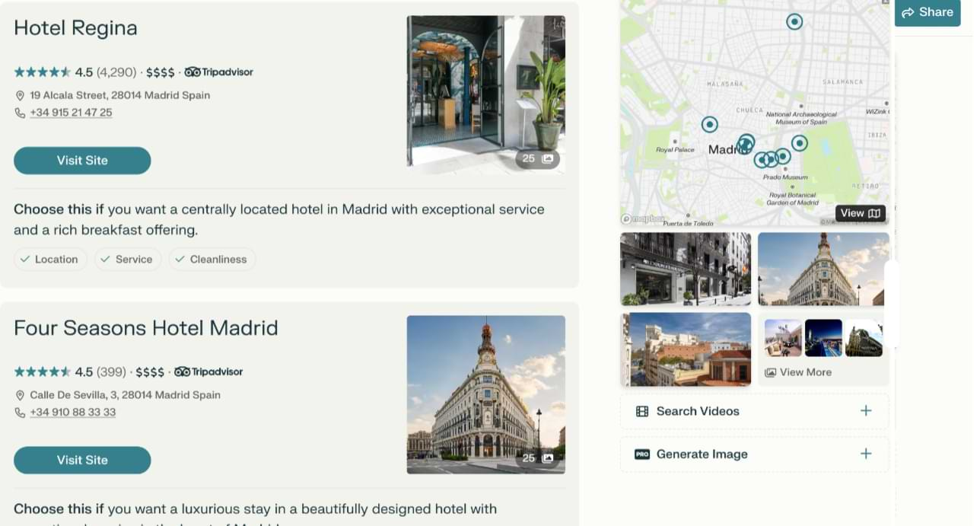Viewport: 980px width, 526px height.
Task: Call Hotel Regina number +34 915 21 47 25
Action: (x=71, y=113)
